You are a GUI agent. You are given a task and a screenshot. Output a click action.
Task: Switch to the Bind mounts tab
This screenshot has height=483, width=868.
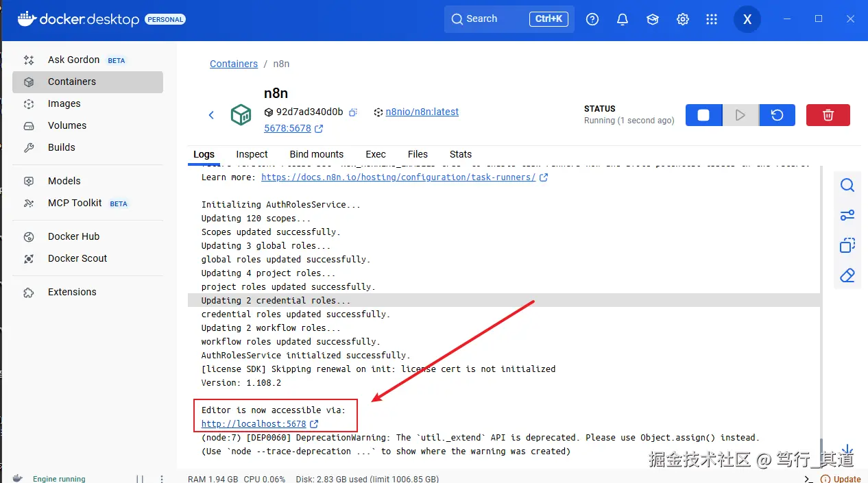317,154
